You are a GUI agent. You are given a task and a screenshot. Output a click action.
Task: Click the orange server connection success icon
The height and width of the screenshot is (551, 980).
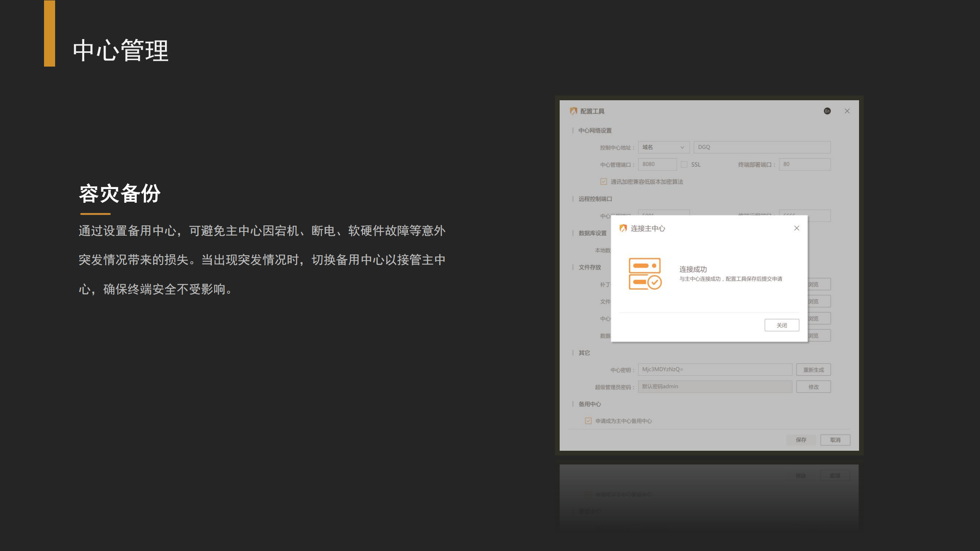click(645, 274)
